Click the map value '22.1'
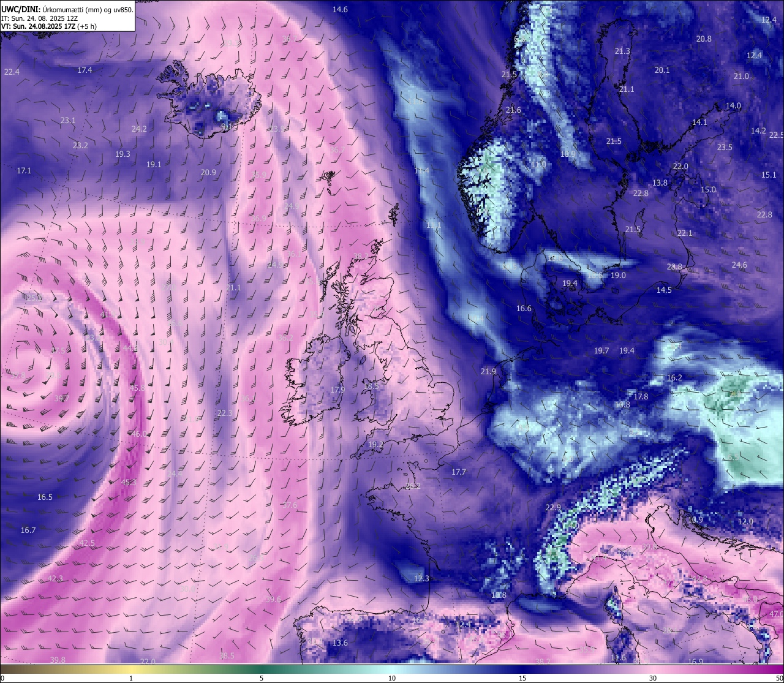Image resolution: width=784 pixels, height=683 pixels. (x=685, y=233)
